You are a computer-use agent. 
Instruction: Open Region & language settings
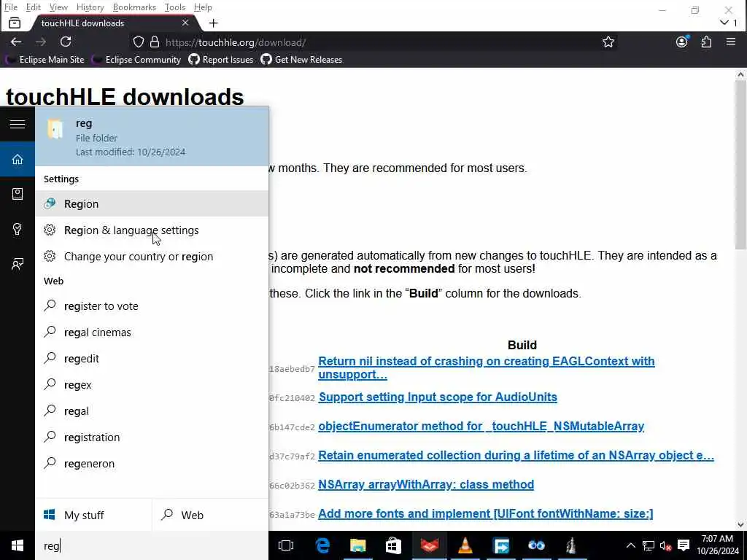(x=152, y=230)
